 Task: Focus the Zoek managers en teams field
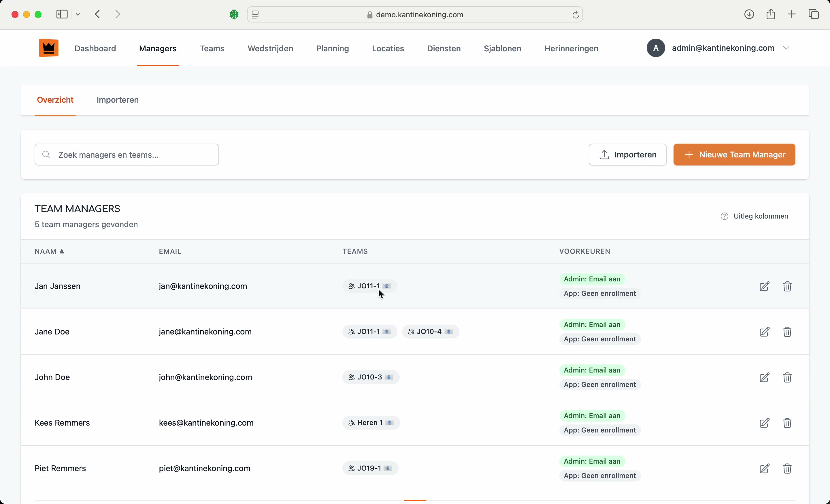tap(127, 155)
